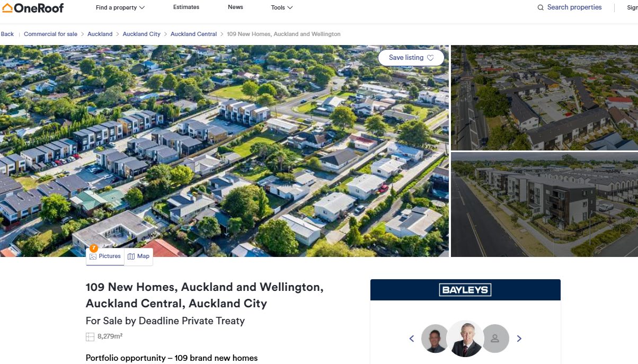Click the Bayleys agency banner
The image size is (638, 364).
coord(465,290)
